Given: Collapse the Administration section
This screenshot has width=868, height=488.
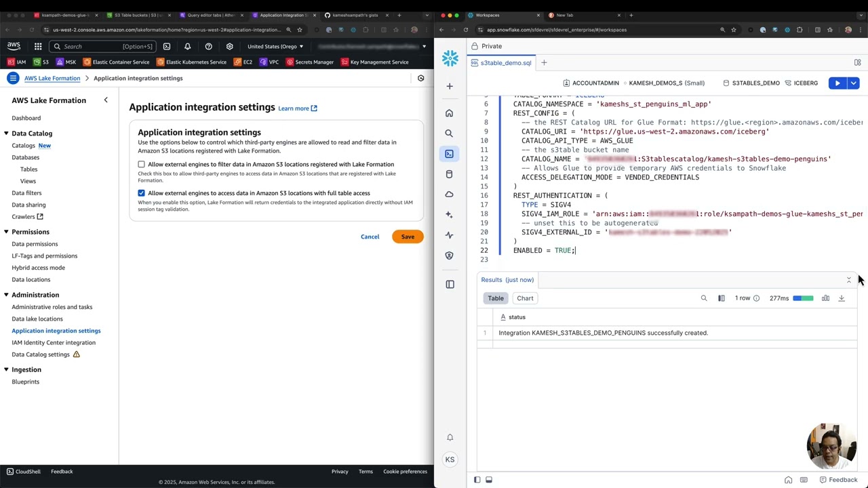Looking at the screenshot, I should [5, 295].
